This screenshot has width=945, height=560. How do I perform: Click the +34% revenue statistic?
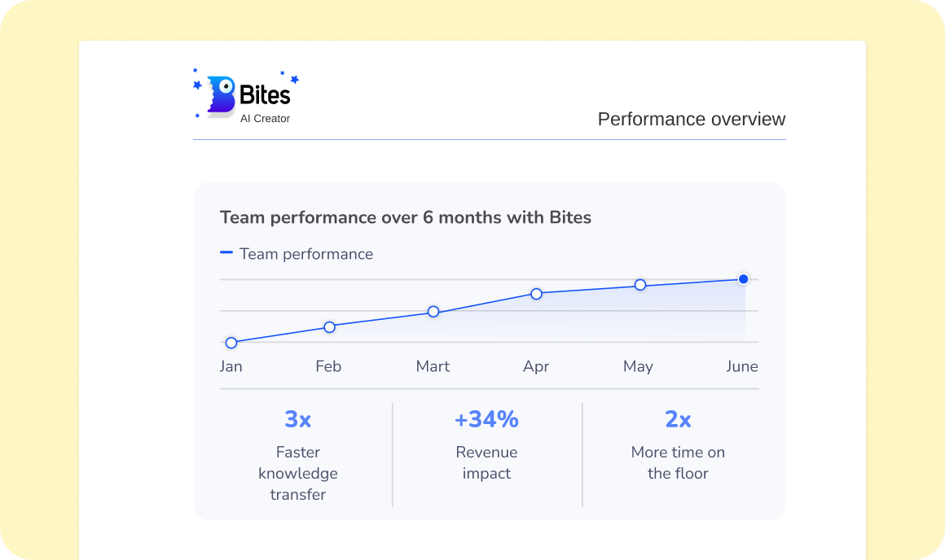tap(486, 419)
